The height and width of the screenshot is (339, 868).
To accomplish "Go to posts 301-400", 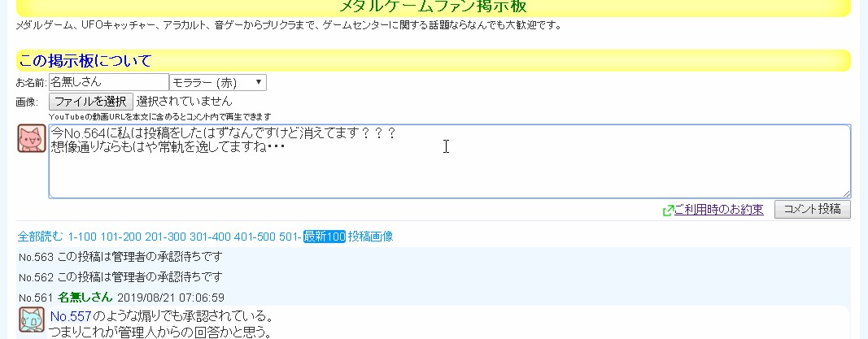I will pos(210,237).
